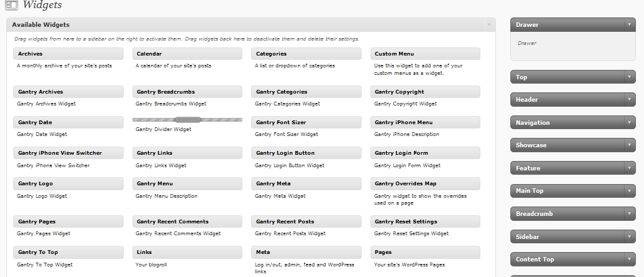Expand the Breadcrumb sidebar arrow

(x=629, y=214)
